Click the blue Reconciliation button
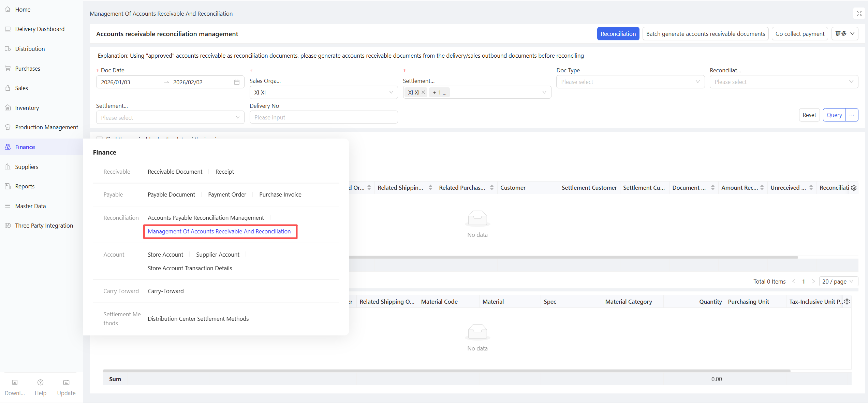The height and width of the screenshot is (403, 868). pyautogui.click(x=618, y=34)
